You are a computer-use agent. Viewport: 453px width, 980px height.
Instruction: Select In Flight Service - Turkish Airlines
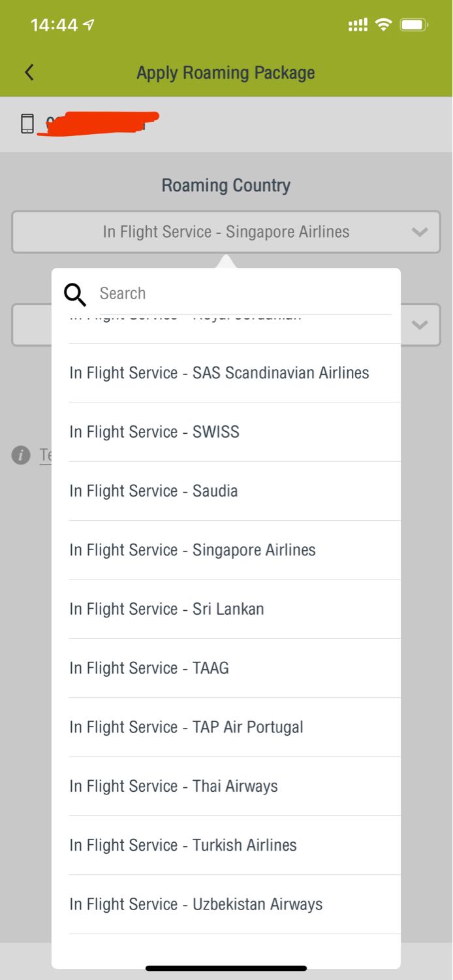[x=234, y=845]
